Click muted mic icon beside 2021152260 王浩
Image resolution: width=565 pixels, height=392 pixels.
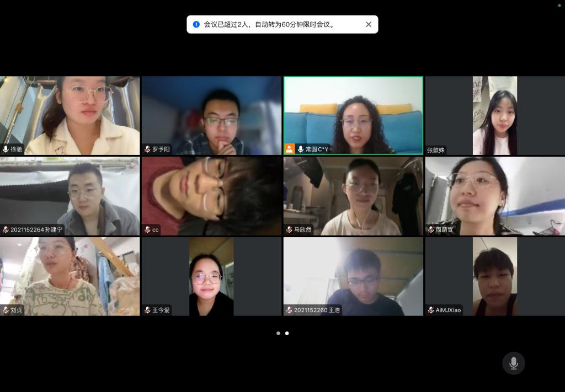coord(289,310)
